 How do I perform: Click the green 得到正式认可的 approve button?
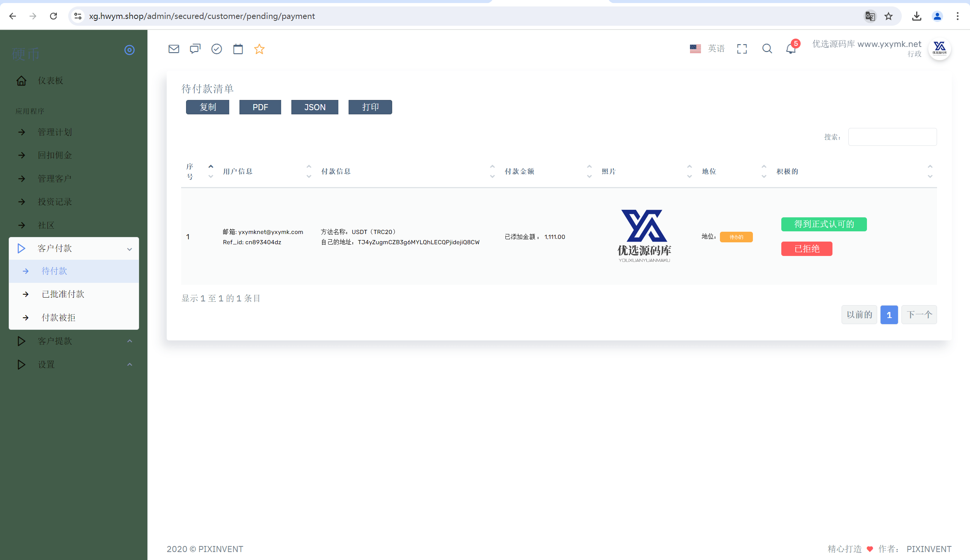(824, 224)
